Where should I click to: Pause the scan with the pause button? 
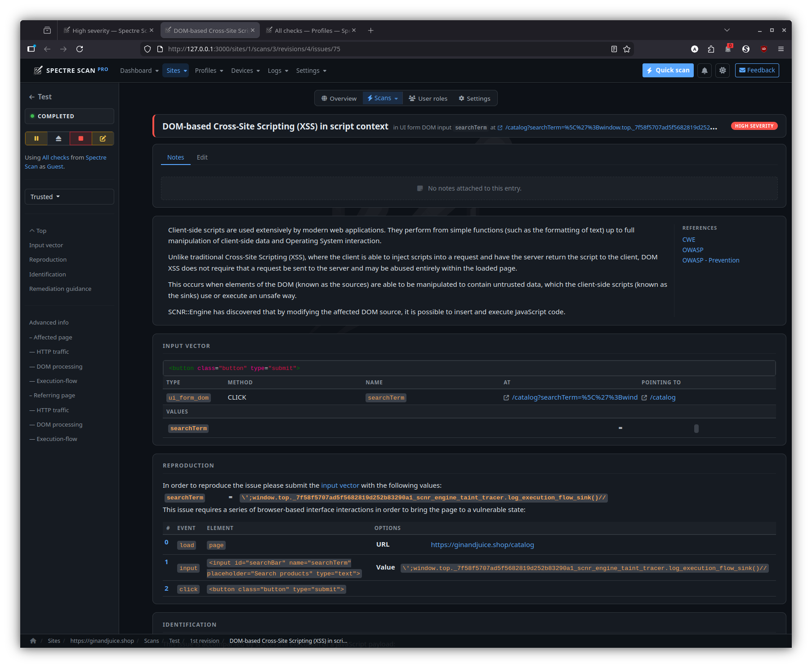[36, 138]
